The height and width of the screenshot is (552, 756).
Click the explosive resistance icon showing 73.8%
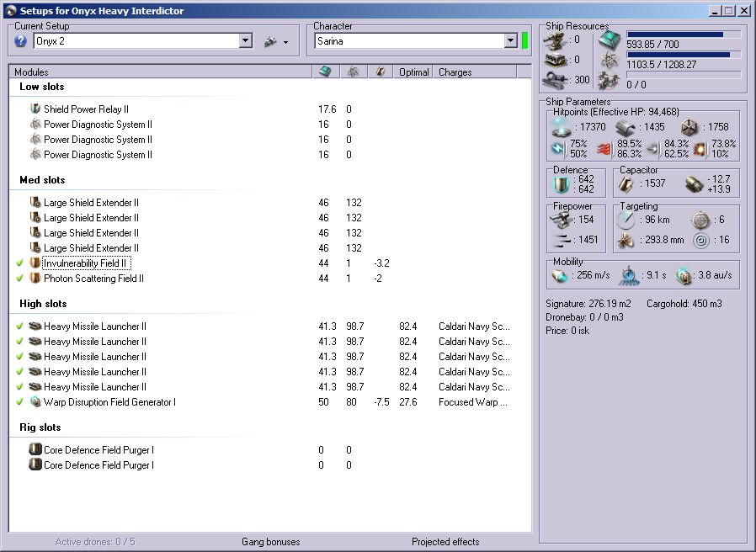tap(700, 150)
